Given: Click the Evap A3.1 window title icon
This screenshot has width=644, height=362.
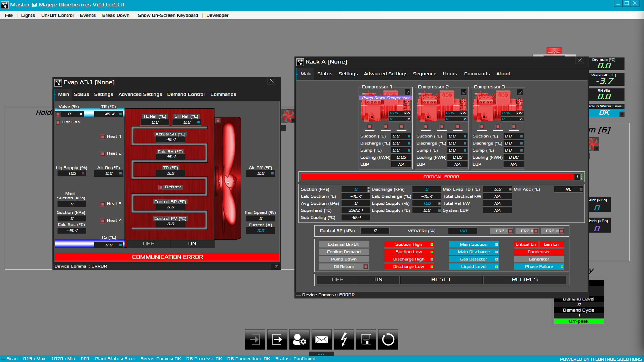Looking at the screenshot, I should [58, 83].
